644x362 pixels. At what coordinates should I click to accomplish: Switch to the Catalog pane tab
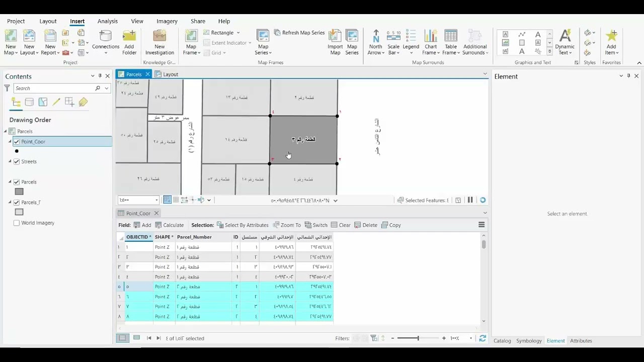pos(502,341)
